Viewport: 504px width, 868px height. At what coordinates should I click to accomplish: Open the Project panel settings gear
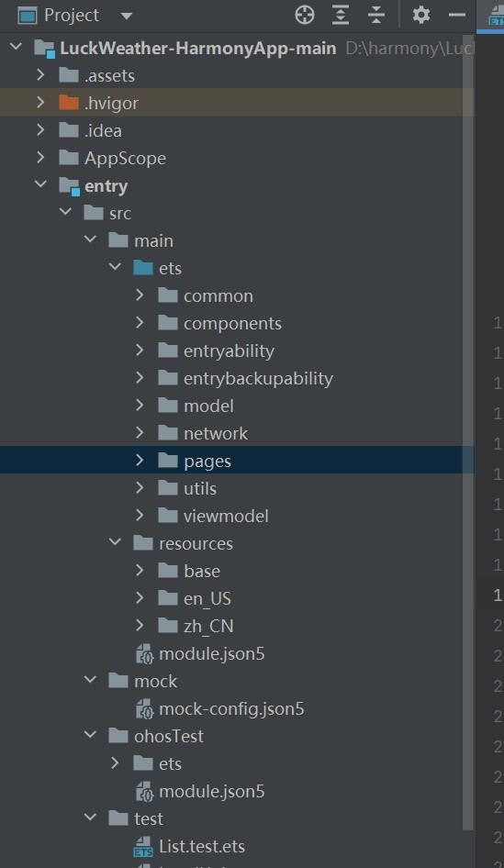click(421, 15)
